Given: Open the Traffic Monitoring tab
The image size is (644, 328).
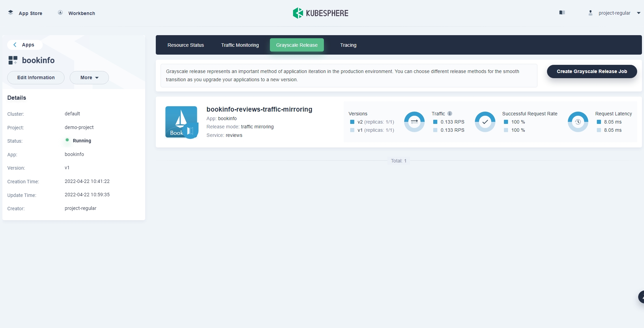Looking at the screenshot, I should (x=240, y=45).
